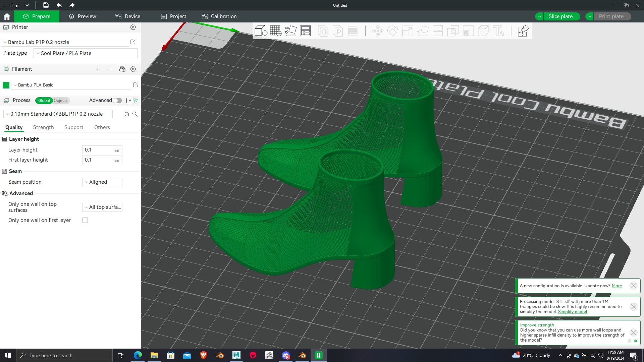Image resolution: width=644 pixels, height=362 pixels.
Task: Switch to the Calibration tab
Action: coord(219,16)
